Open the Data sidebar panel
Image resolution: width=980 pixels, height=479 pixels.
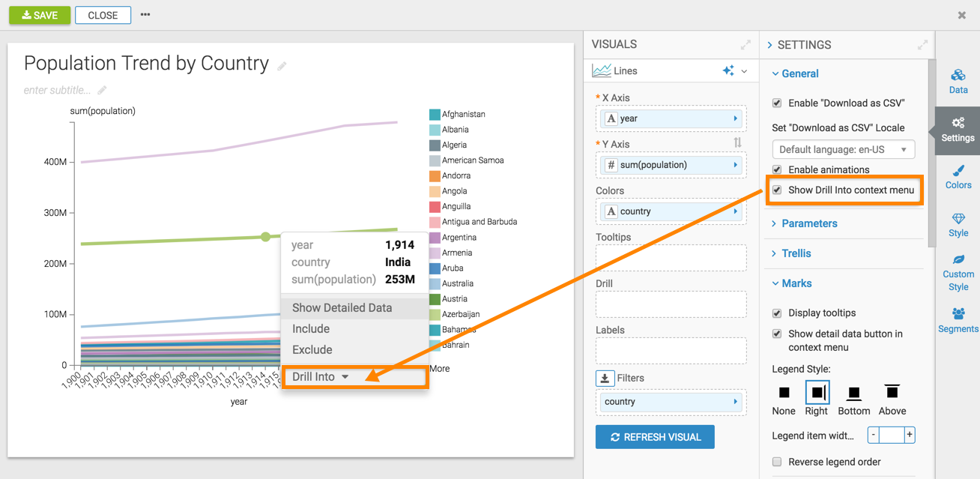[958, 81]
